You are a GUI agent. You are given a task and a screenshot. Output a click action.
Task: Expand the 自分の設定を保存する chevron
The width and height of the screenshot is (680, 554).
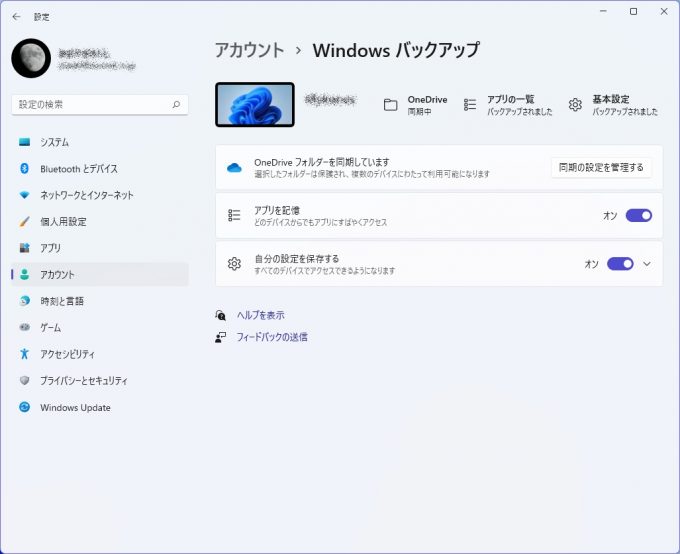click(647, 264)
